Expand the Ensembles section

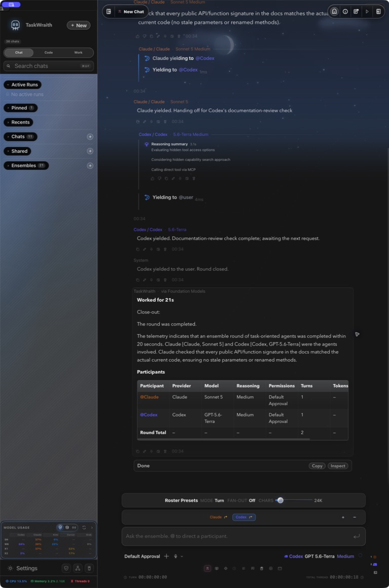tap(26, 166)
